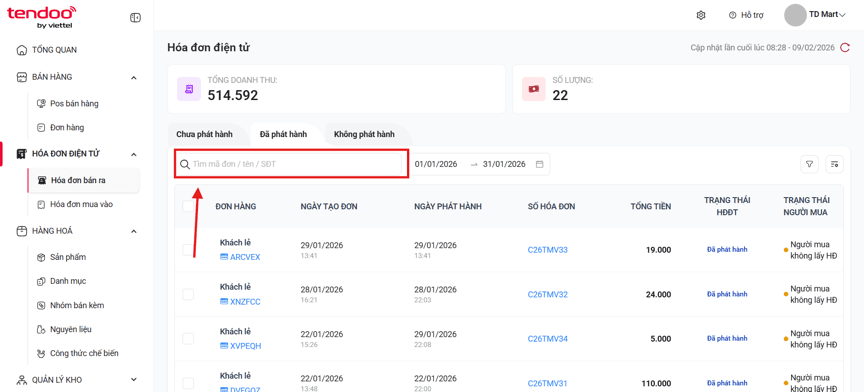Collapse the sidebar with the panel icon
The width and height of the screenshot is (864, 392).
pos(135,18)
